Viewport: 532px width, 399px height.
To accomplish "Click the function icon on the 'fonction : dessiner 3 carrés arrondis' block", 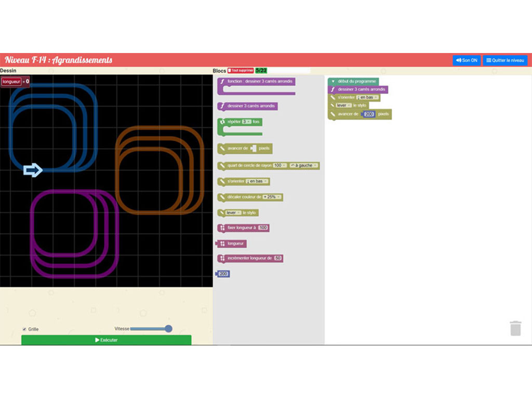I will click(222, 82).
